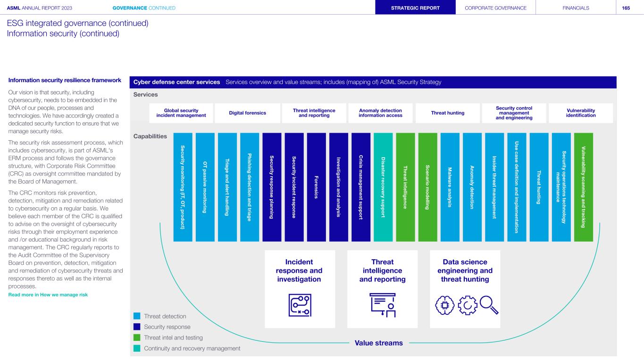644x363 pixels.
Task: Click the Security response legend swatch
Action: coord(137,327)
